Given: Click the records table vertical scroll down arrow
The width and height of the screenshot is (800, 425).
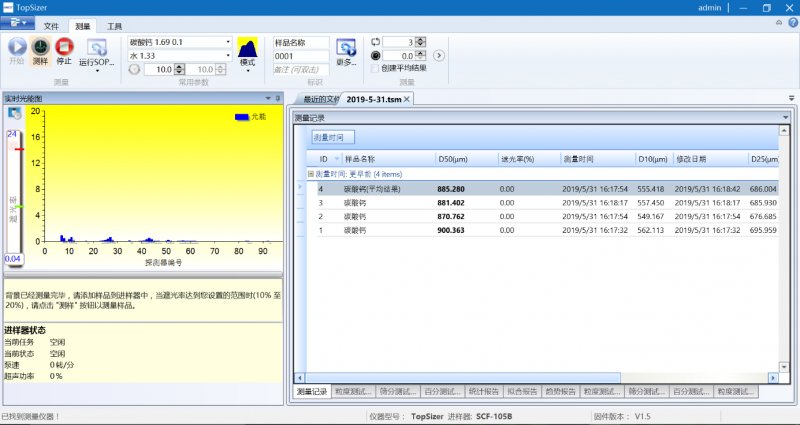Looking at the screenshot, I should (x=785, y=367).
